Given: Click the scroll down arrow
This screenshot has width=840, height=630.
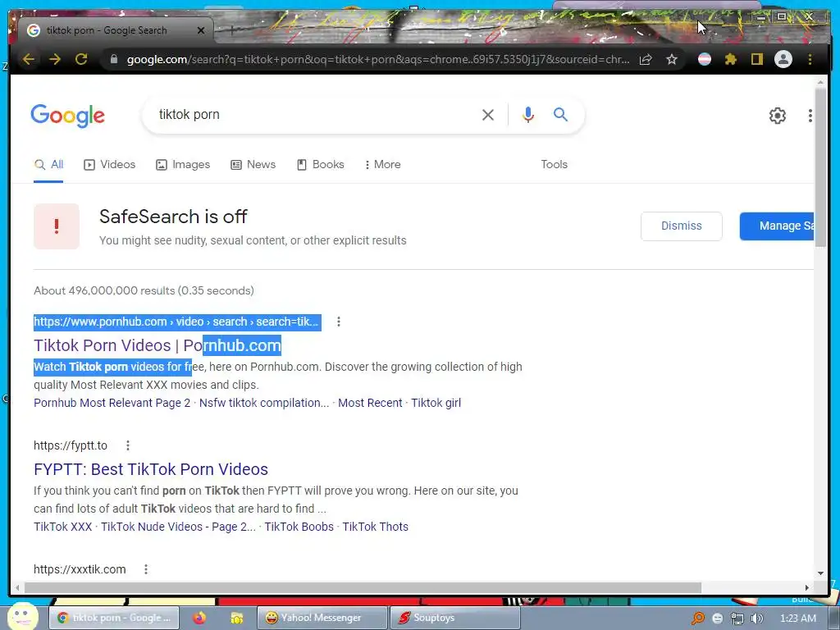Looking at the screenshot, I should coord(820,573).
